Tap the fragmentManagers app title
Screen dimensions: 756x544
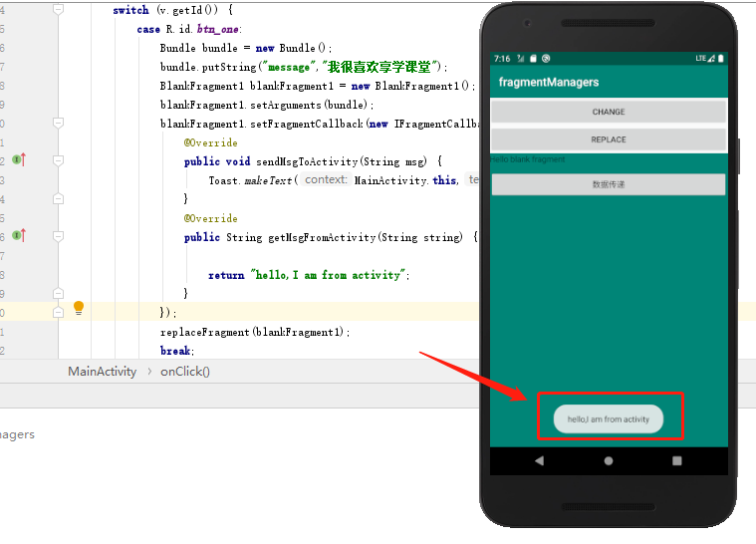click(549, 82)
